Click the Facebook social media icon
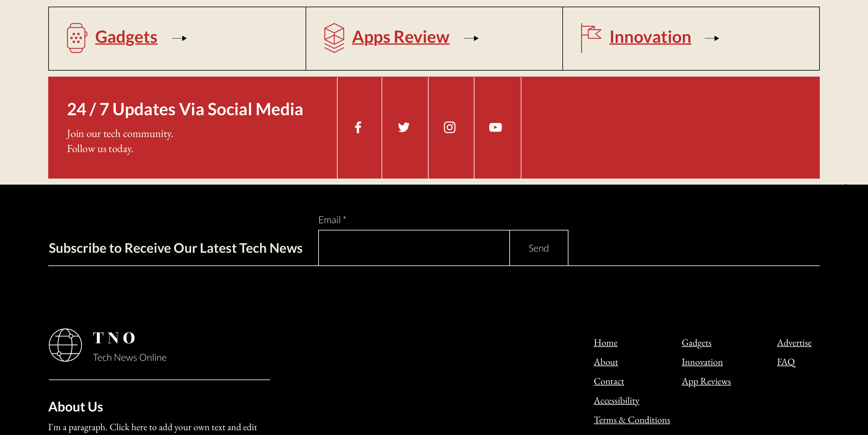868x435 pixels. click(x=359, y=127)
